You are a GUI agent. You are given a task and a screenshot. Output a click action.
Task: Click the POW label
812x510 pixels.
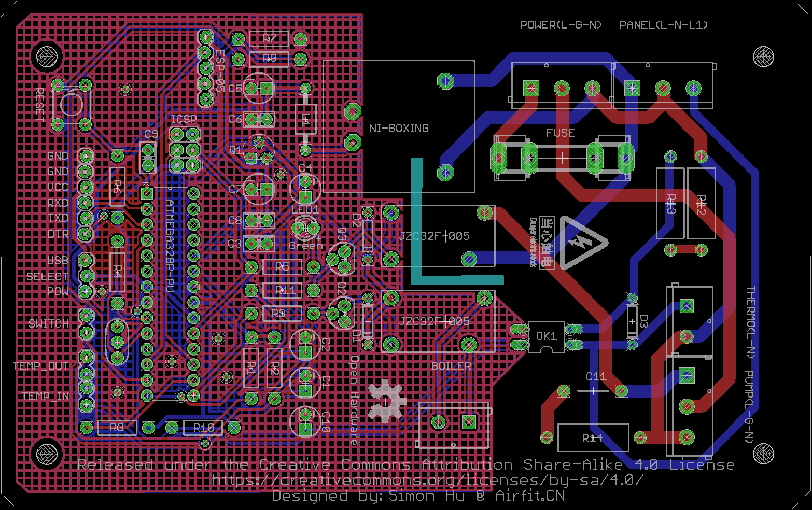pos(58,292)
